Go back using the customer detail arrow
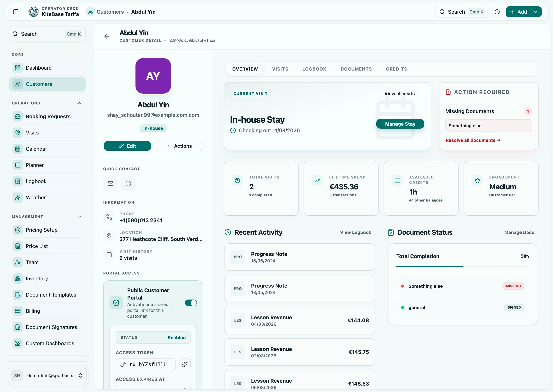Image resolution: width=553 pixels, height=392 pixels. coord(107,36)
